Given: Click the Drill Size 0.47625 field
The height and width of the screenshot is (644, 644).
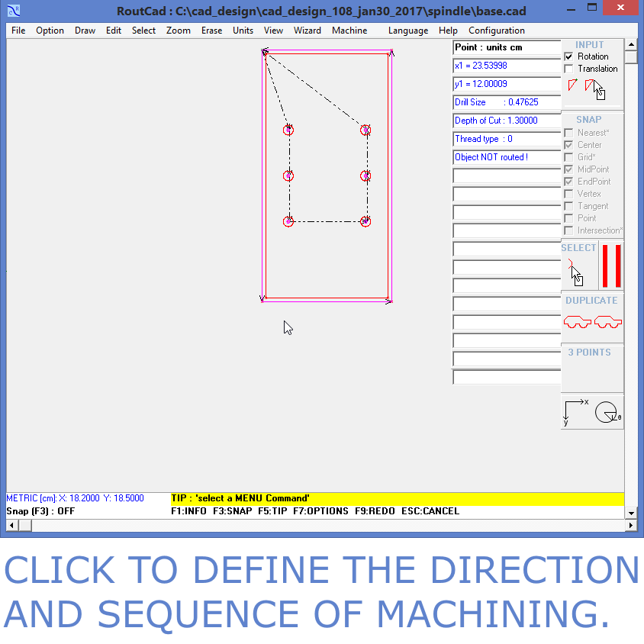Looking at the screenshot, I should 507,102.
